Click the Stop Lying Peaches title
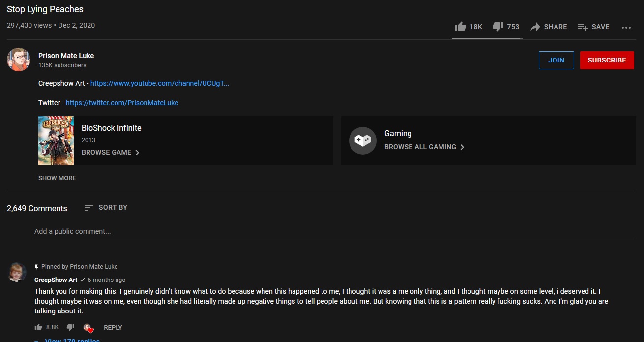Viewport: 644px width, 342px height. pyautogui.click(x=45, y=9)
